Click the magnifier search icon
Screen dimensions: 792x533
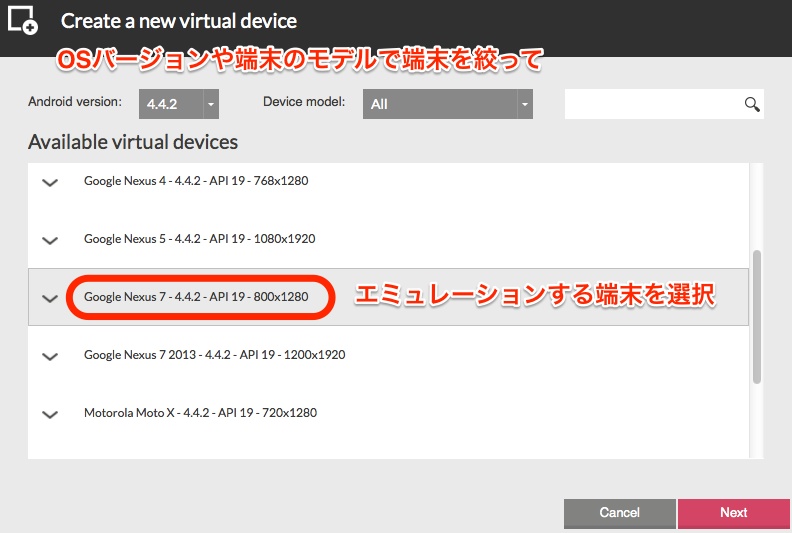(752, 104)
